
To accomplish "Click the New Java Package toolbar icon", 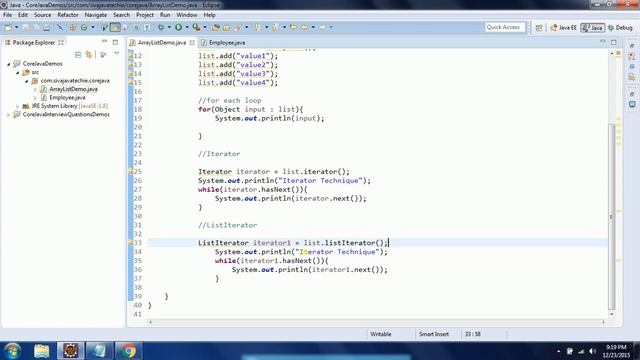I will [73, 27].
